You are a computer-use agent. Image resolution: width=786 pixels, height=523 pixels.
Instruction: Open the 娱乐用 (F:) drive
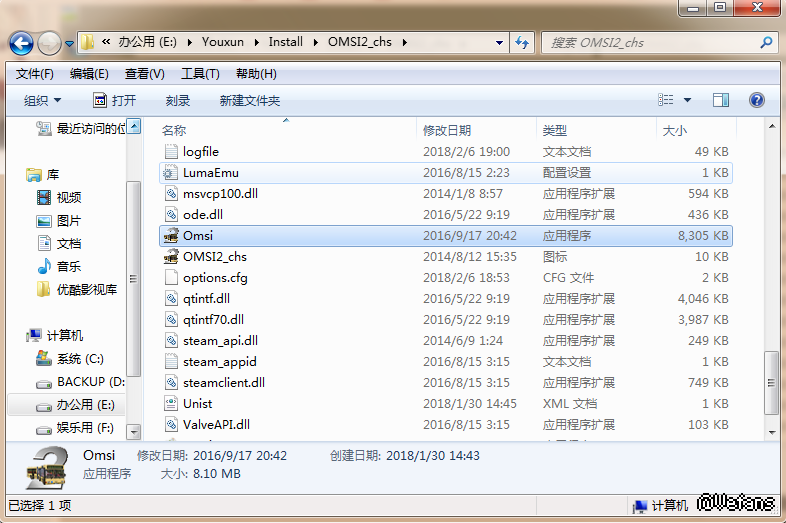click(x=75, y=428)
